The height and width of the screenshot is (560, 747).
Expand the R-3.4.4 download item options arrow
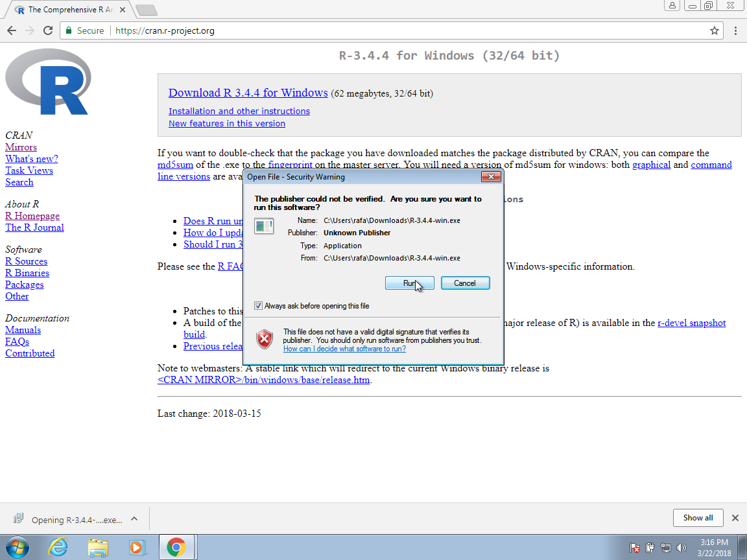134,519
